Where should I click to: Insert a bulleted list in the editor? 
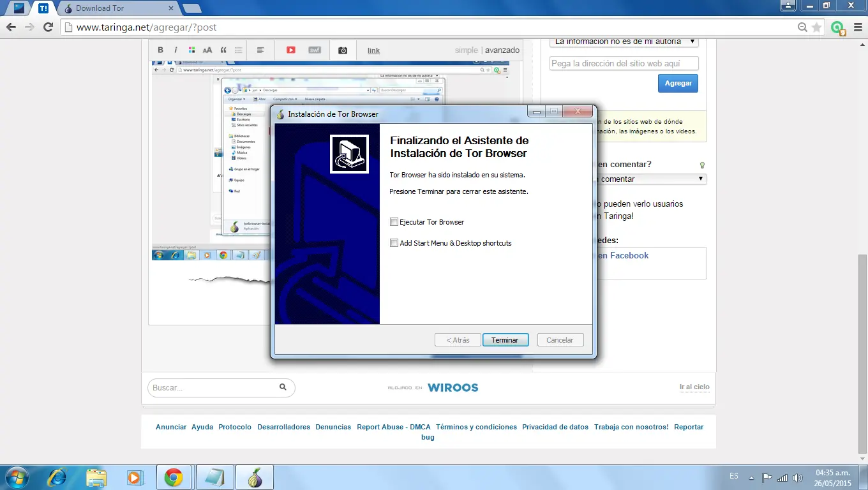(x=239, y=50)
